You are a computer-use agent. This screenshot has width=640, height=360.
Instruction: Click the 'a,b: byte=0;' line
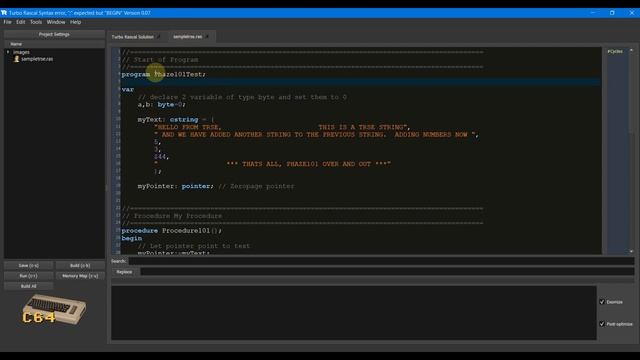[x=162, y=104]
